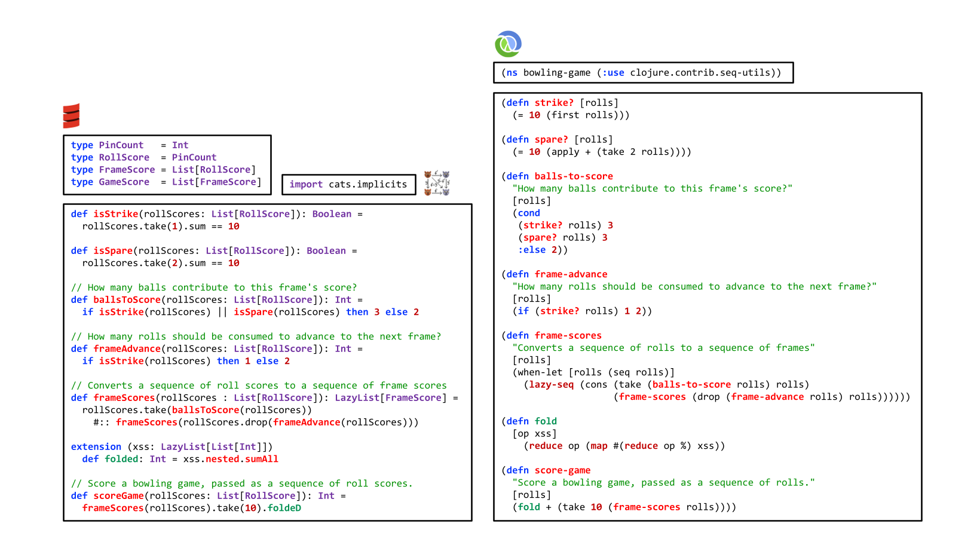Click the 'strike?' function name in its defn
Image resolution: width=980 pixels, height=551 pixels.
(555, 103)
